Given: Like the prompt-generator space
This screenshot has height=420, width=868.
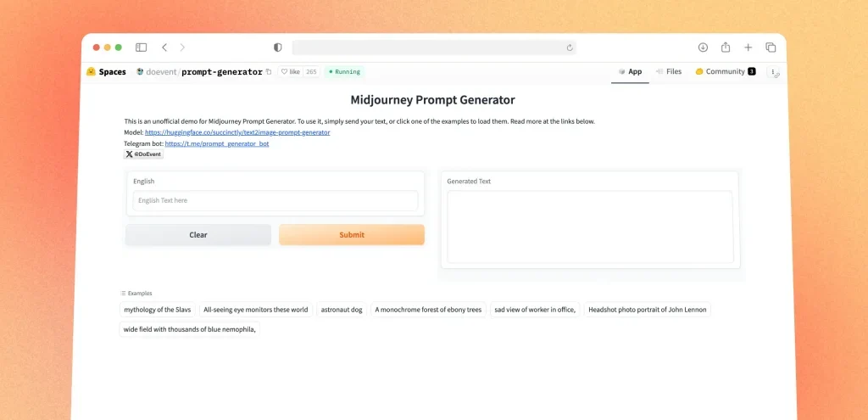Looking at the screenshot, I should point(291,72).
